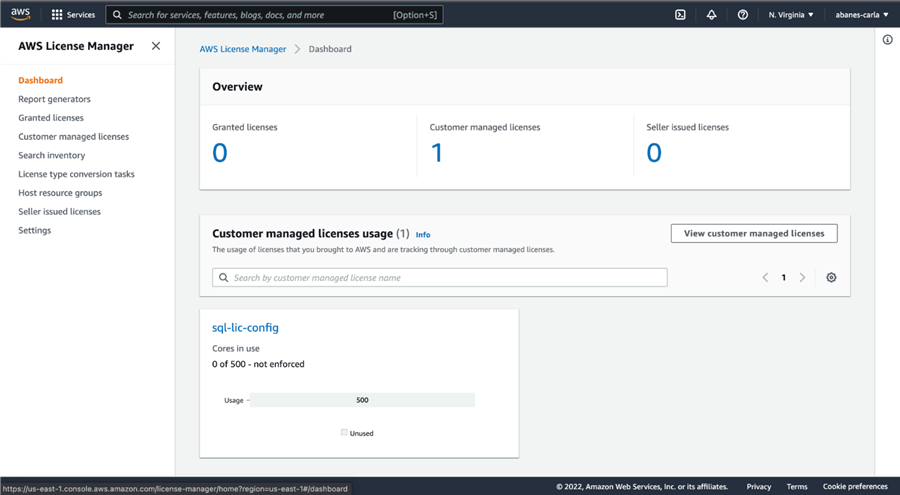Go to next page arrow
900x495 pixels.
[x=802, y=278]
